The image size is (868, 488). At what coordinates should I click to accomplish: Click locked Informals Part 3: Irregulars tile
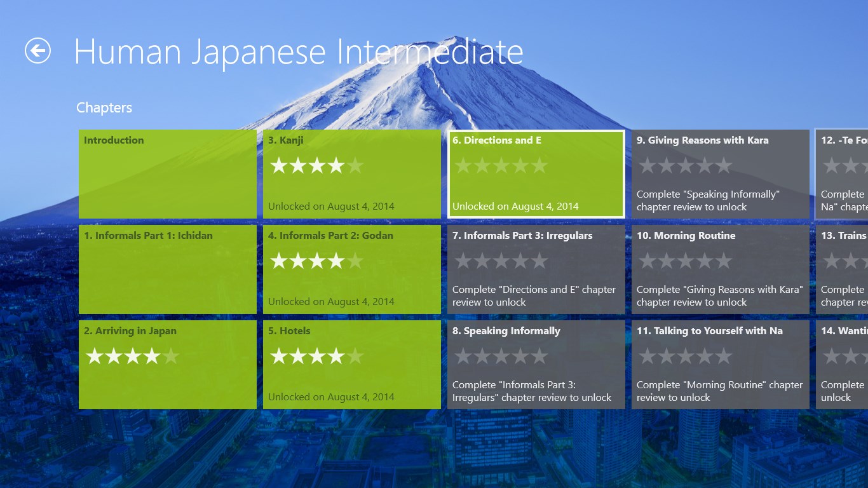(x=536, y=269)
